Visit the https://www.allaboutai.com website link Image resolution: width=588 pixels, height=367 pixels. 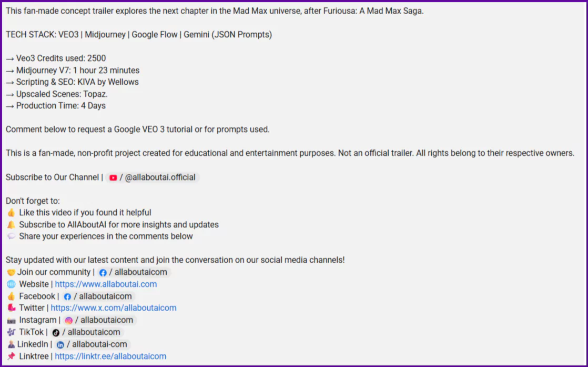tap(106, 284)
